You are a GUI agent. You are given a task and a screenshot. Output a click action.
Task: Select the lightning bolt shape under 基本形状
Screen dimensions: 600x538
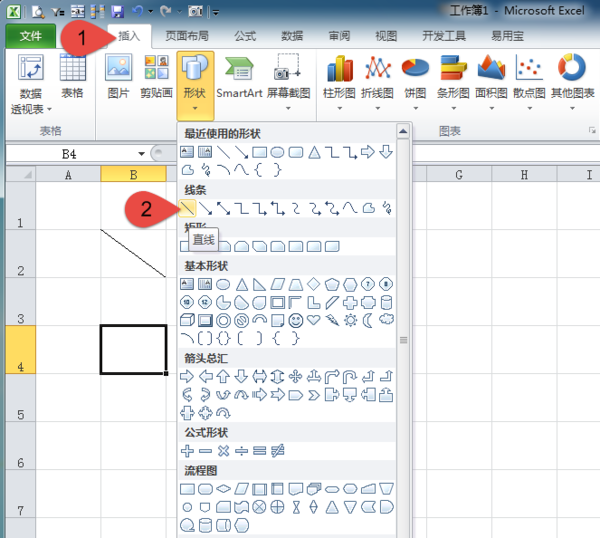click(332, 320)
